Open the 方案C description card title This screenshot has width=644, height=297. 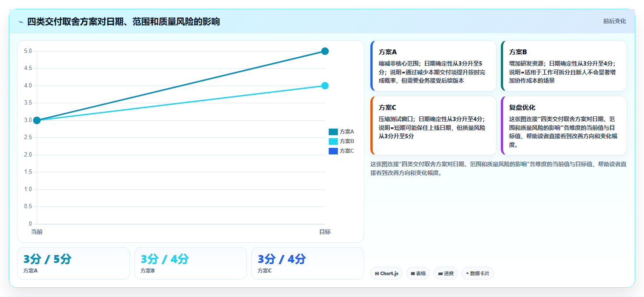(387, 107)
